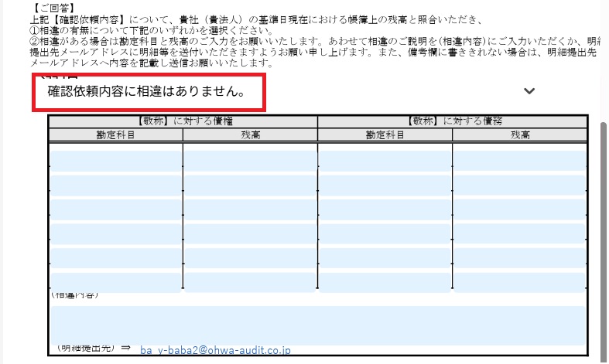Screen dimensions: 609x364
Task: Choose fourth row 残高 cell under 債務
Action: 518,233
